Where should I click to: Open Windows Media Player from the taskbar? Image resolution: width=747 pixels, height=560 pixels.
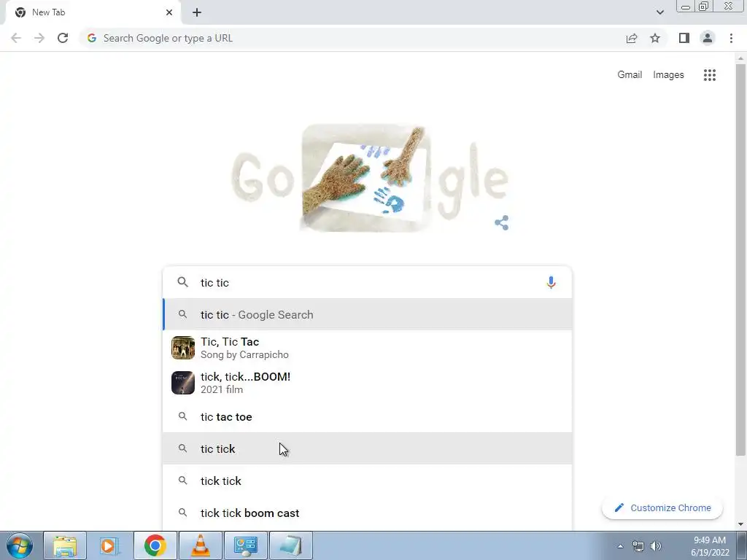click(x=109, y=545)
